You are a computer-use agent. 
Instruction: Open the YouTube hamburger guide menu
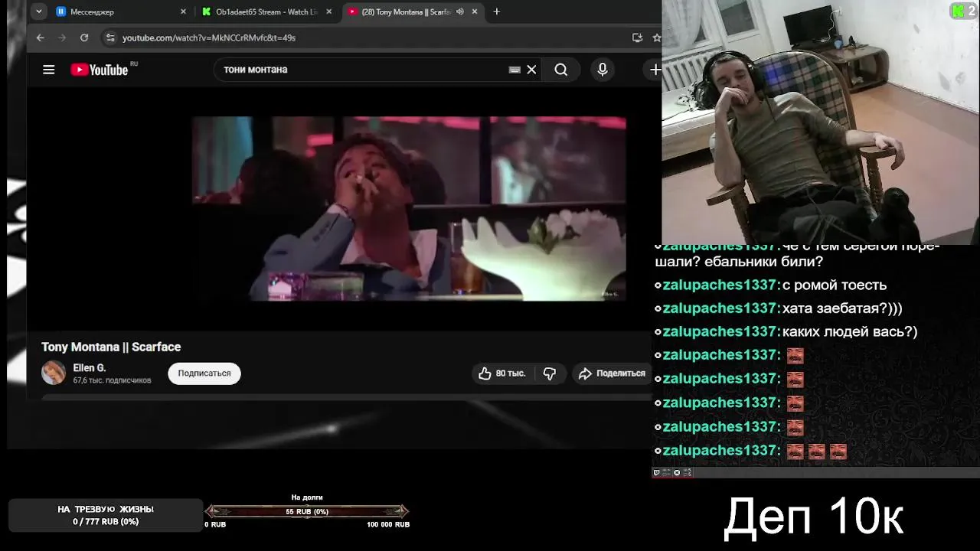(49, 70)
